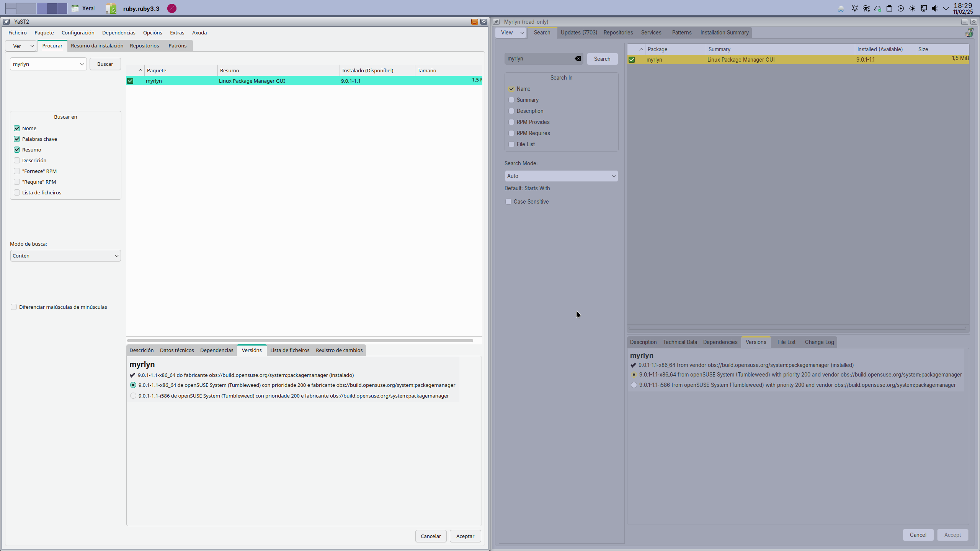Enable the Descrición search checkbox
The height and width of the screenshot is (551, 980).
coord(17,160)
